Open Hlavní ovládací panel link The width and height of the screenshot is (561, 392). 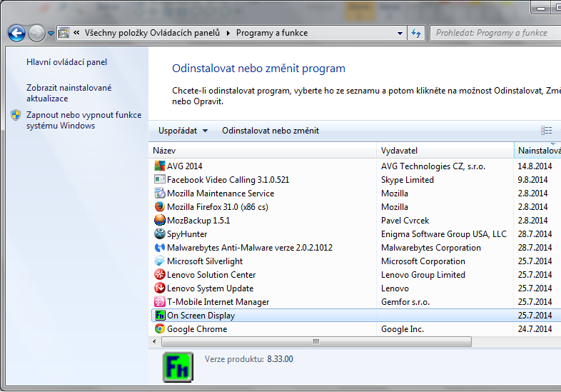(66, 62)
